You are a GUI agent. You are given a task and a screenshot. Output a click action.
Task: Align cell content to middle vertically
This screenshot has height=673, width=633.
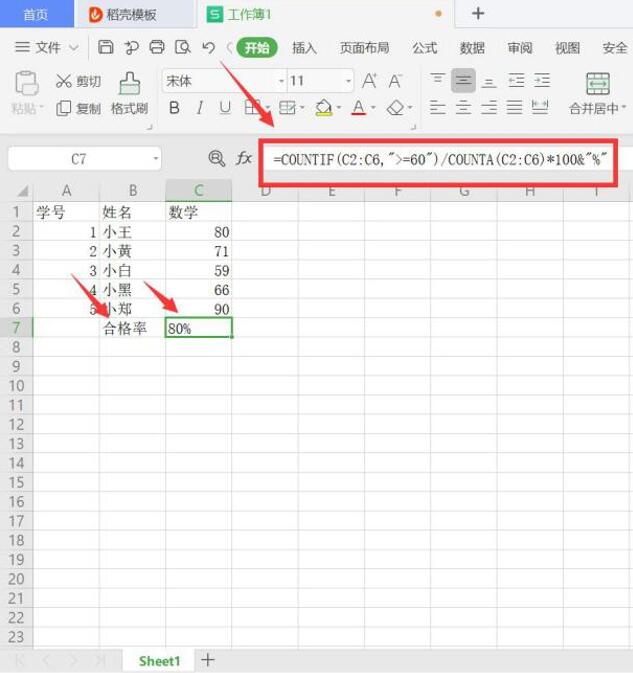463,80
